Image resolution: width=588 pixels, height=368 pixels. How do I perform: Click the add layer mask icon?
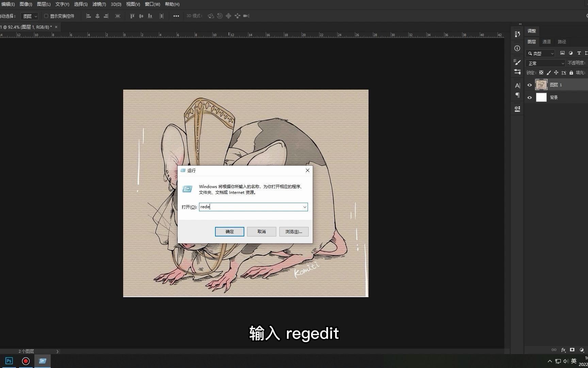[572, 350]
